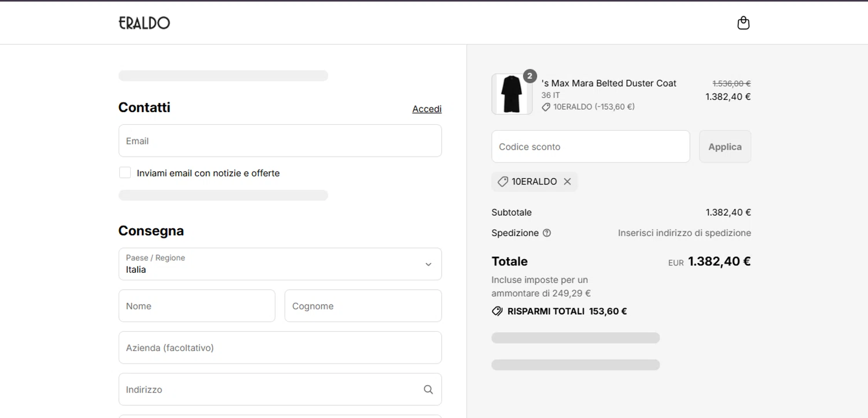Click the Contatti heading
Viewport: 868px width, 418px height.
tap(144, 108)
